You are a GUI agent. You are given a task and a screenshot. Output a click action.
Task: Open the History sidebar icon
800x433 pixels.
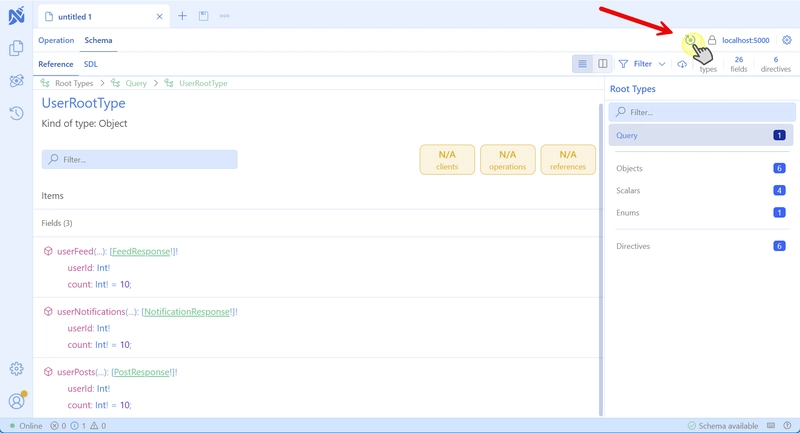point(16,113)
